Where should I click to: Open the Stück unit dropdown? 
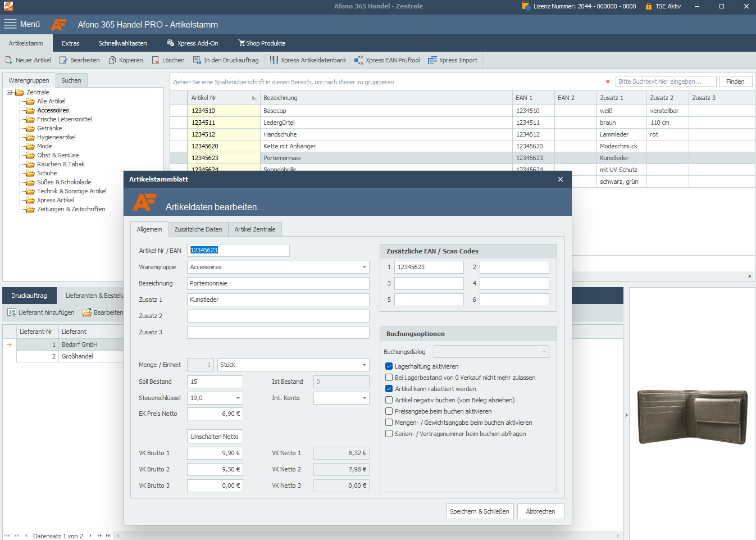[364, 365]
